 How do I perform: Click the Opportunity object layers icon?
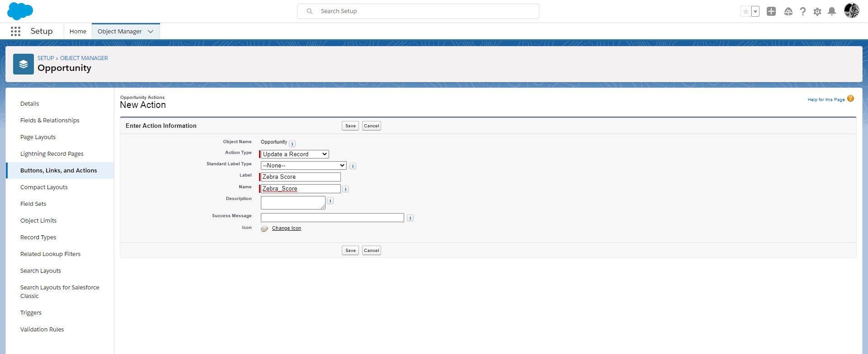tap(24, 64)
